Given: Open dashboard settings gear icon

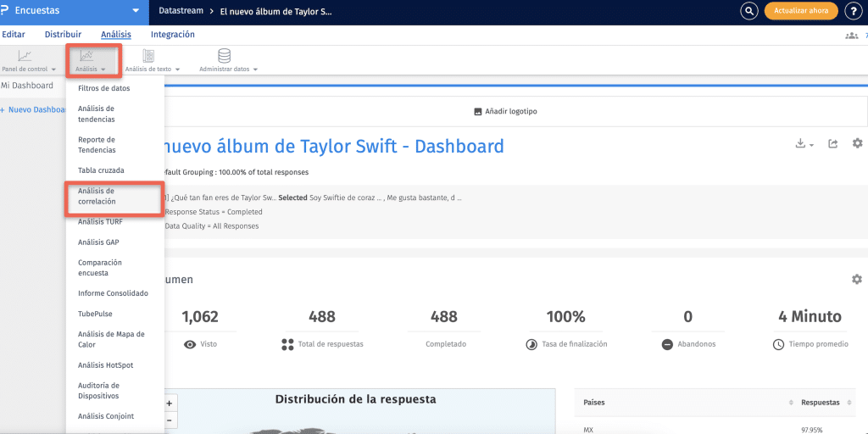Looking at the screenshot, I should coord(857,144).
